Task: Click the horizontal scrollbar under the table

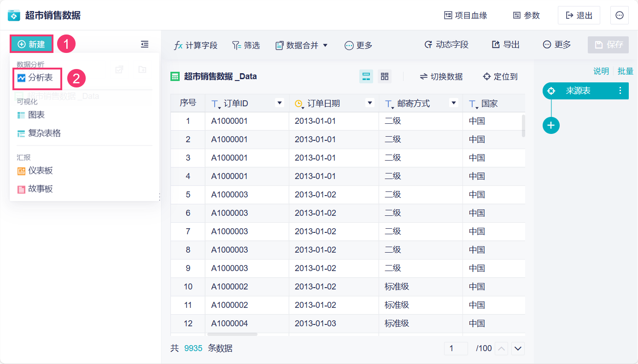Action: (x=232, y=334)
